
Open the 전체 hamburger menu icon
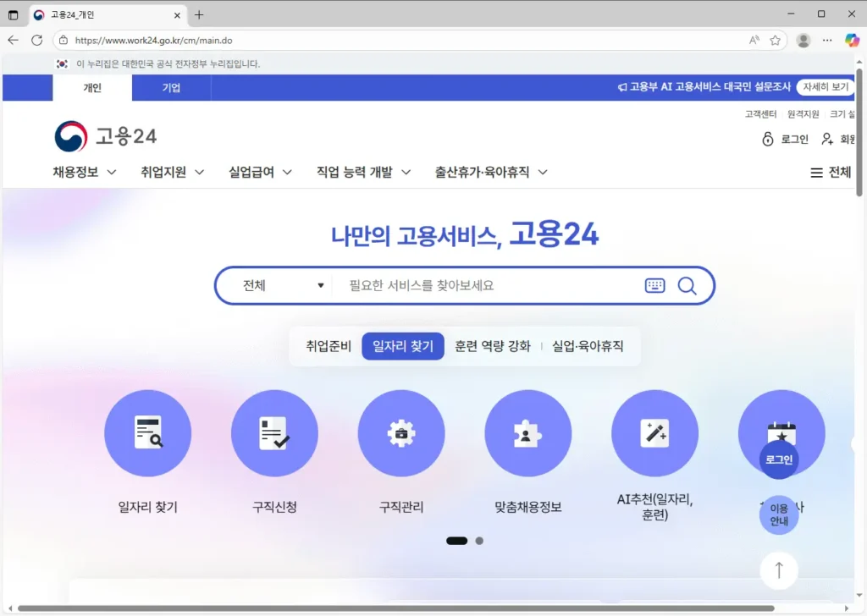coord(816,173)
